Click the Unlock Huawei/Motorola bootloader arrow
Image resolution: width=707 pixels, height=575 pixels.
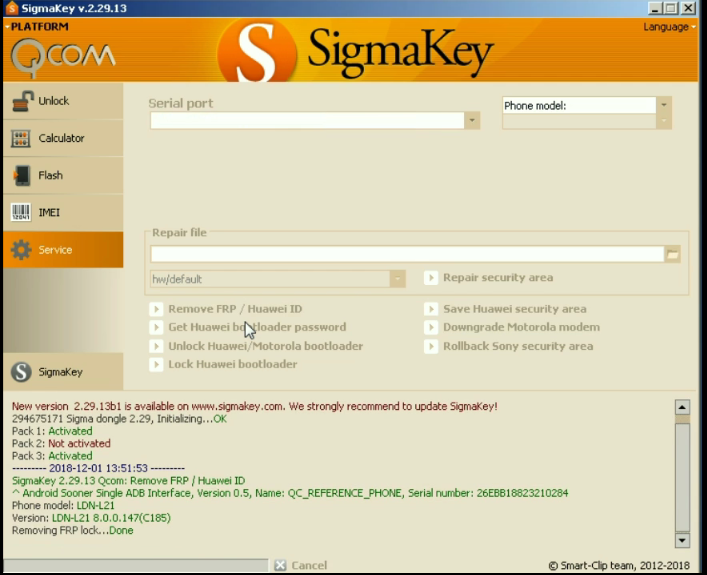pos(156,346)
